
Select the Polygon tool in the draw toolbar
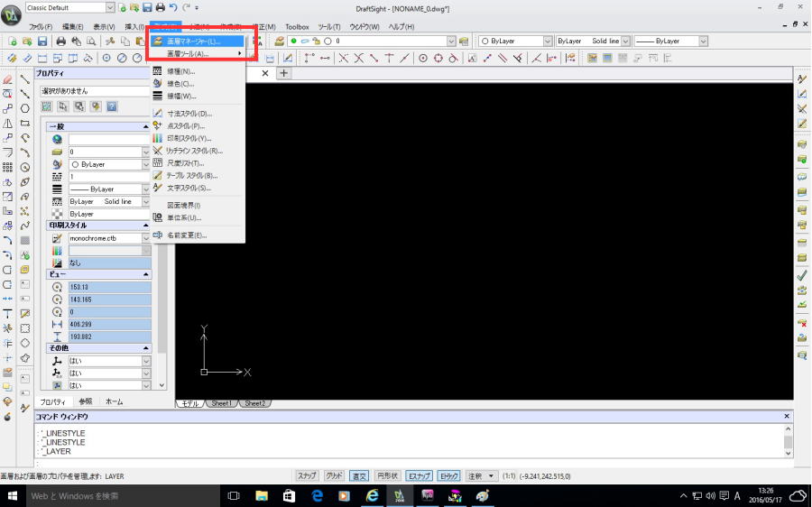pos(25,108)
